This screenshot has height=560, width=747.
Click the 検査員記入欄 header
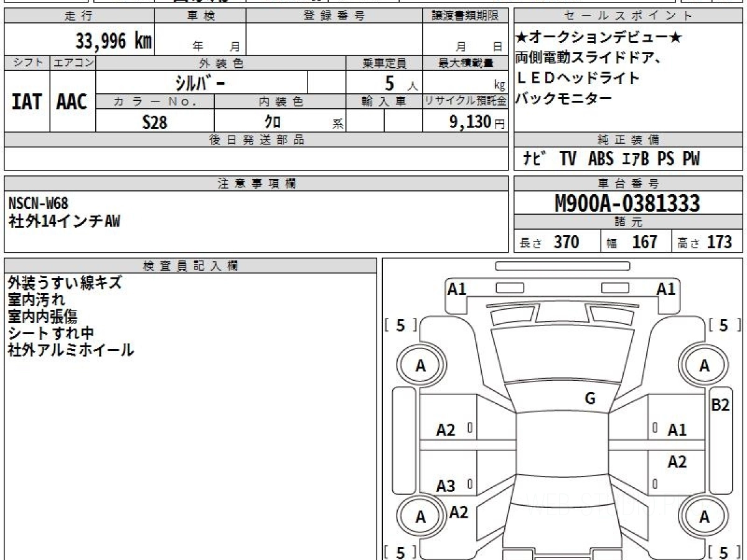point(190,265)
